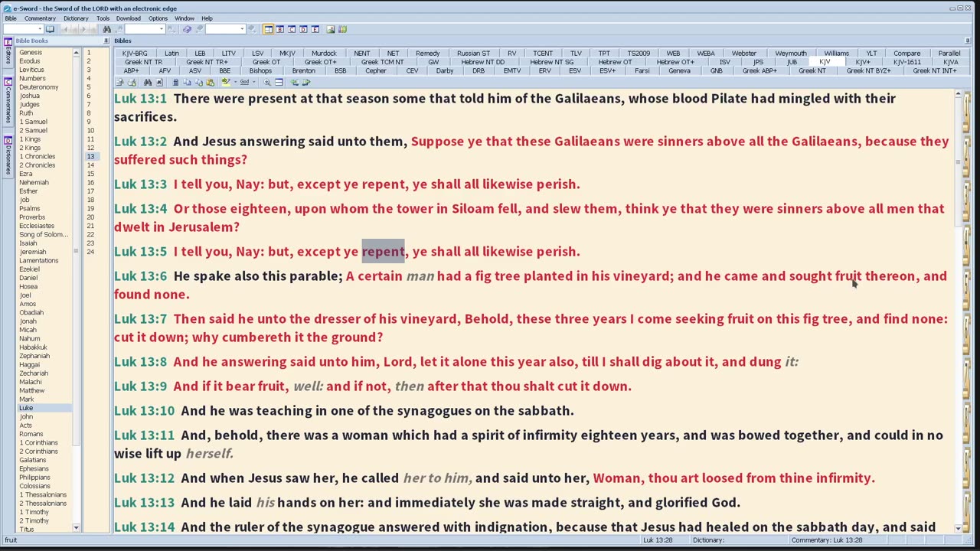Open the Download menu
This screenshot has height=551, width=980.
pos(129,18)
